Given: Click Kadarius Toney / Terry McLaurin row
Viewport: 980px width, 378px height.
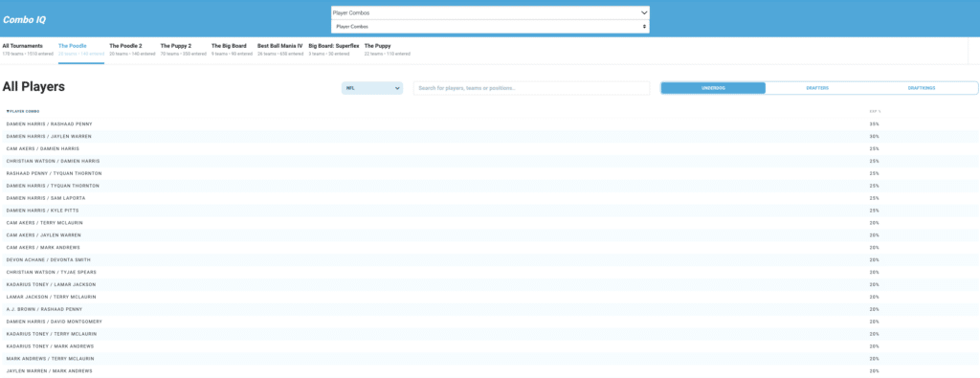Looking at the screenshot, I should pos(490,334).
